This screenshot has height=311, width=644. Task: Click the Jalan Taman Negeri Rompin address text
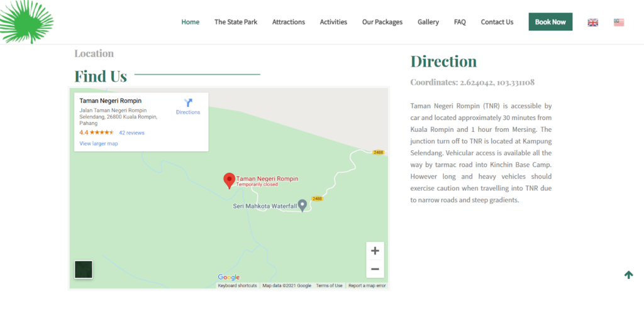(x=119, y=116)
